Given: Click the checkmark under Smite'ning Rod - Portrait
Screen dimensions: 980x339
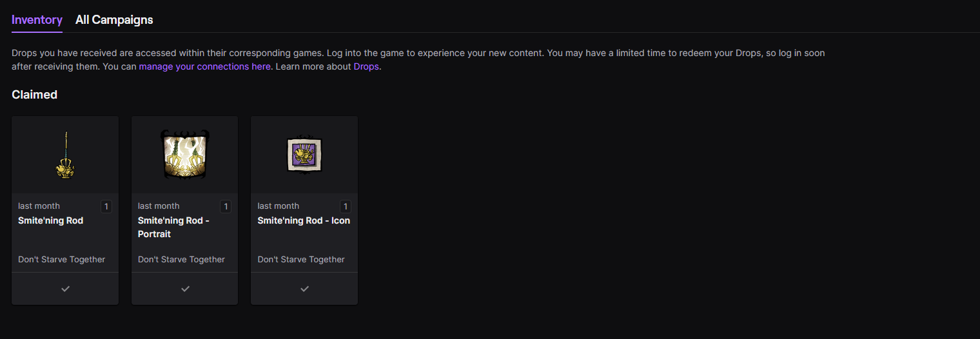Looking at the screenshot, I should click(185, 289).
